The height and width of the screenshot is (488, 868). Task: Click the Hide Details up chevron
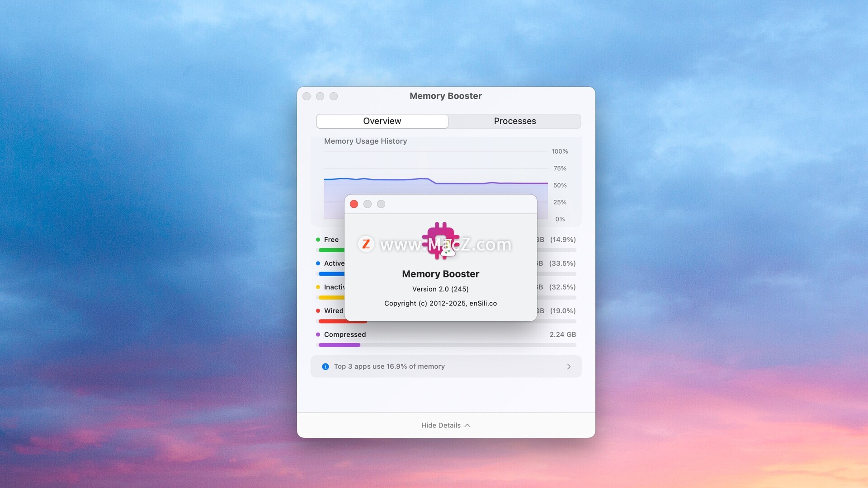pyautogui.click(x=467, y=426)
